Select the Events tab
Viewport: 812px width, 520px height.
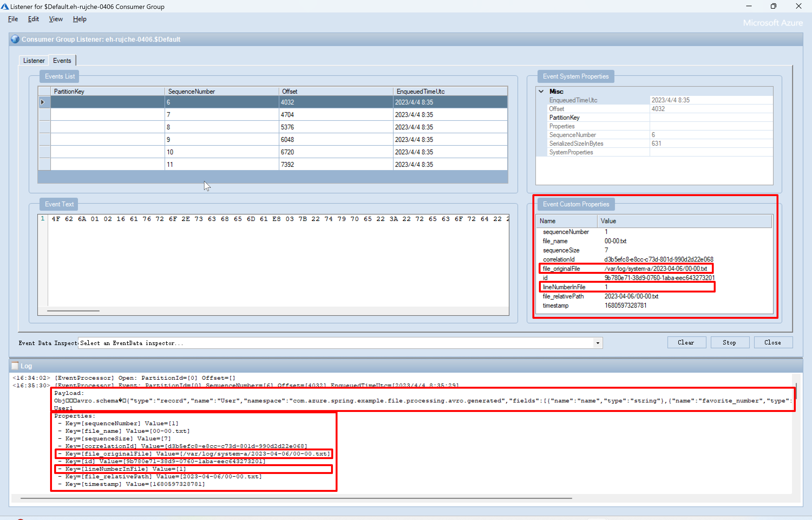pyautogui.click(x=62, y=60)
